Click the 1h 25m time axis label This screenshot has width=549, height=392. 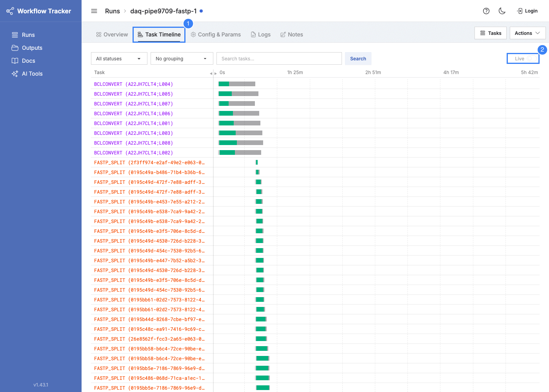pos(295,73)
